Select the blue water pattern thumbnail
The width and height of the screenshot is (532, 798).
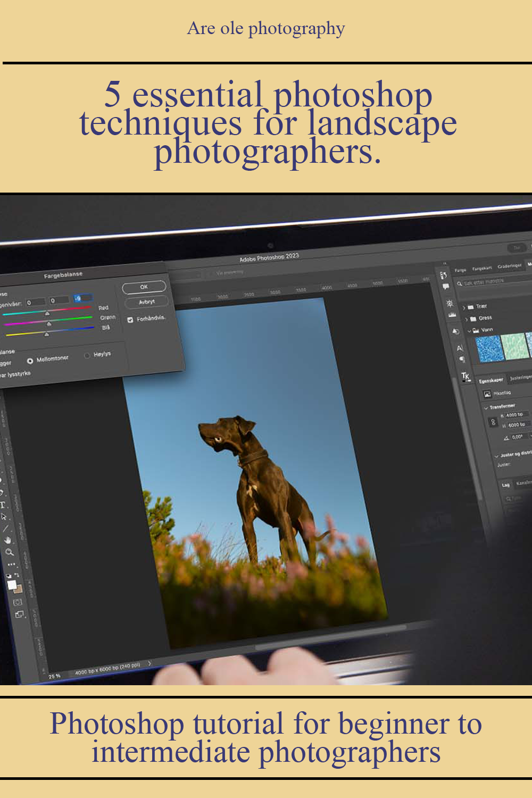[490, 348]
